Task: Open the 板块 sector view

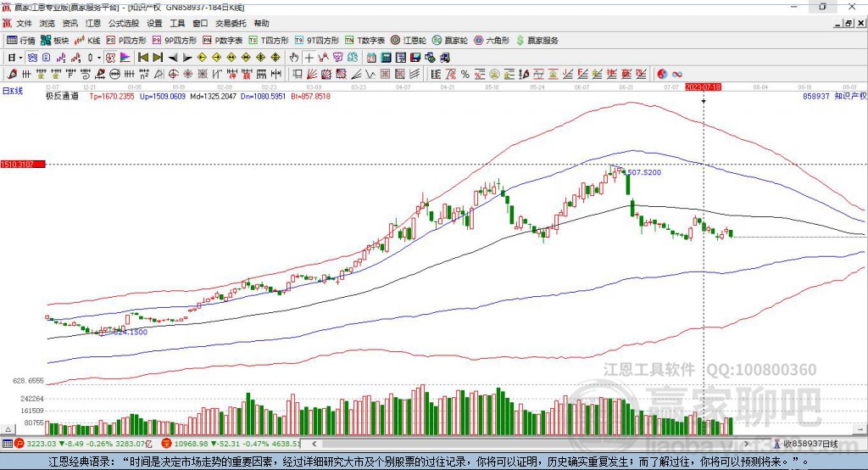Action: click(55, 40)
